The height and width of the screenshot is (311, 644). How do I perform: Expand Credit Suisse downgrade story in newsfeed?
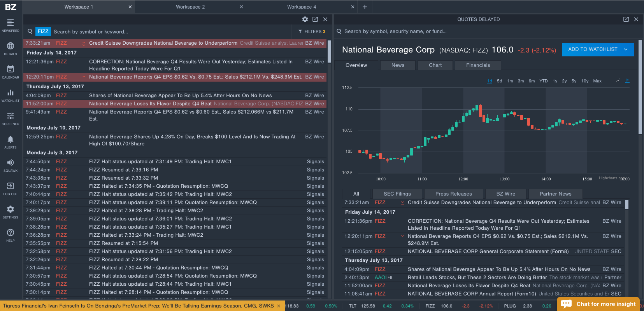tap(83, 44)
